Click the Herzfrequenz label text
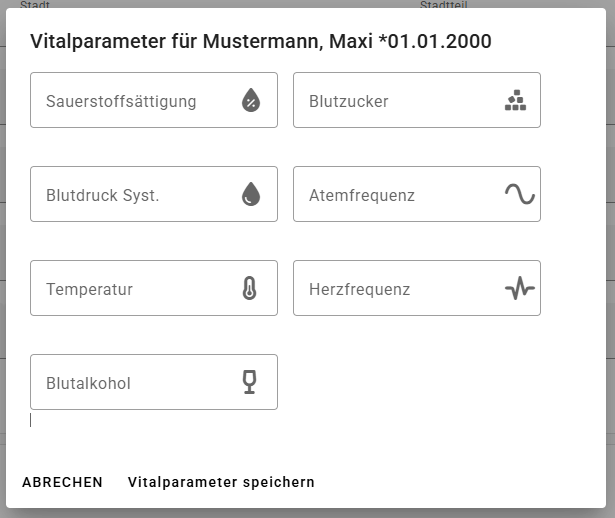615x518 pixels. tap(359, 289)
